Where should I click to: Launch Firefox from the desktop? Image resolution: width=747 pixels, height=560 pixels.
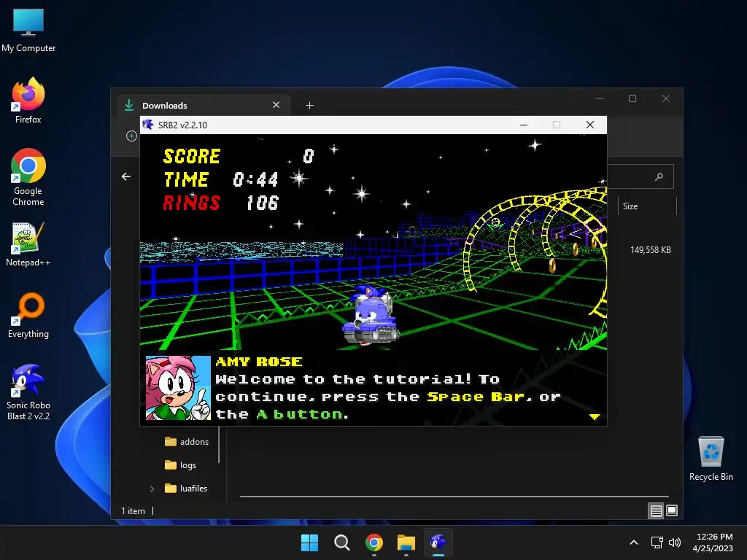[28, 101]
